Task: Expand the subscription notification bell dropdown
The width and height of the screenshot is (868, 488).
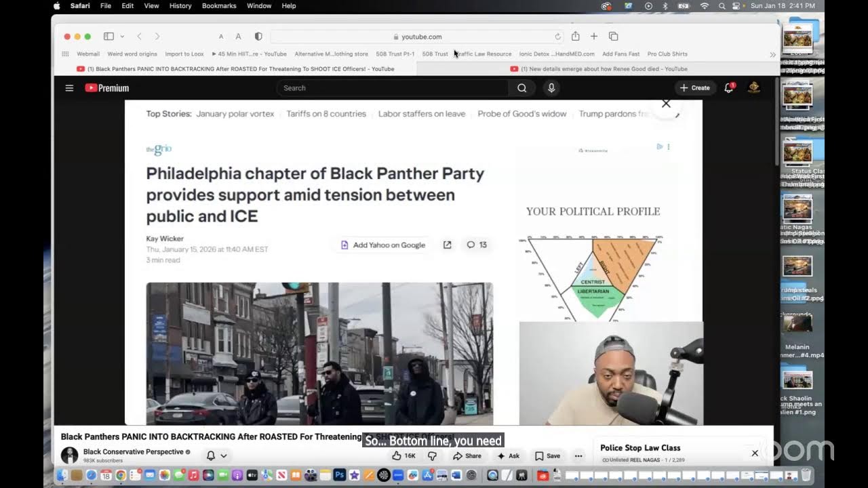Action: (216, 455)
